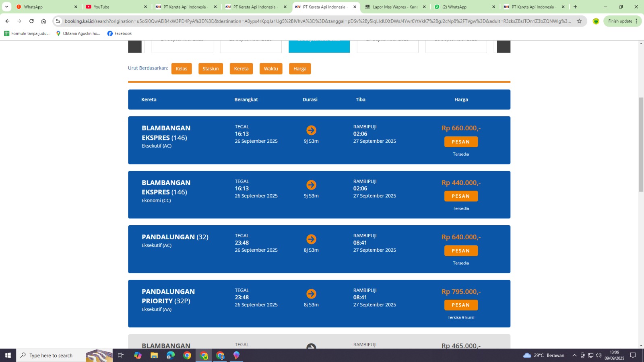The height and width of the screenshot is (362, 644).
Task: Click the Facebook bookmark shortcut
Action: [x=120, y=33]
